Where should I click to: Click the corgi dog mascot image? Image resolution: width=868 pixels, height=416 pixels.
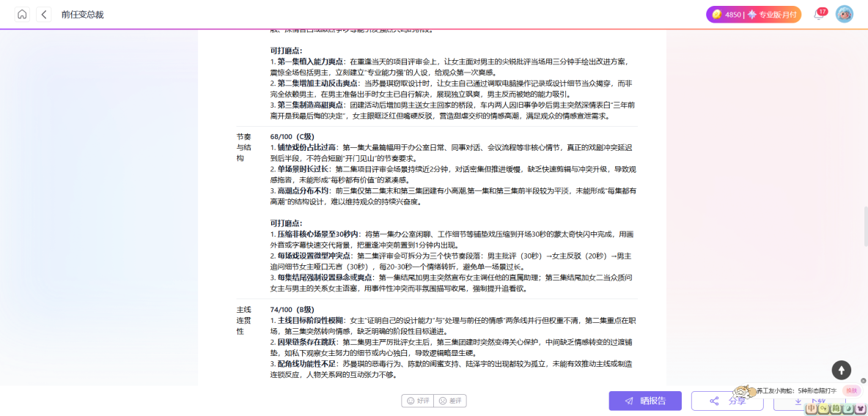tap(746, 391)
